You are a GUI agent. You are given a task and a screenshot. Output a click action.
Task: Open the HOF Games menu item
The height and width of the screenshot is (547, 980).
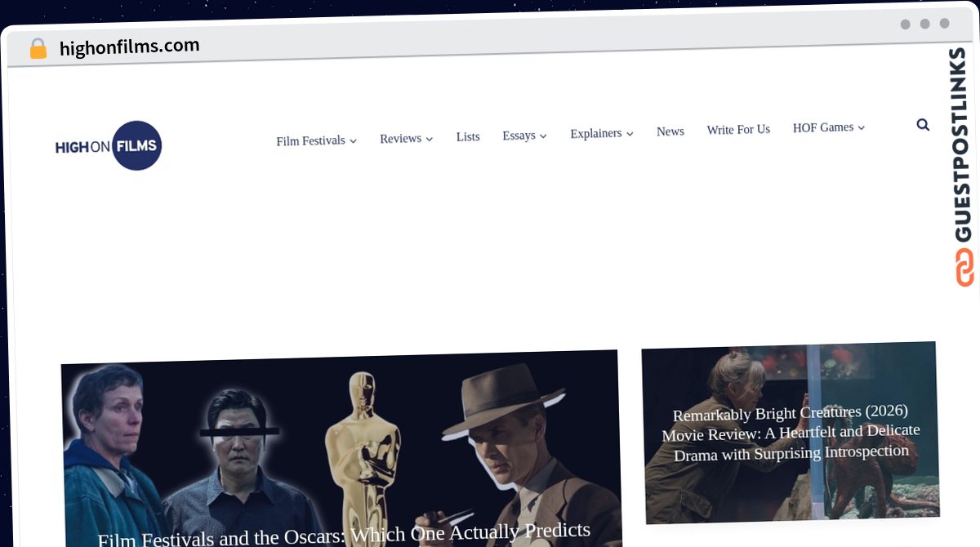pyautogui.click(x=823, y=127)
